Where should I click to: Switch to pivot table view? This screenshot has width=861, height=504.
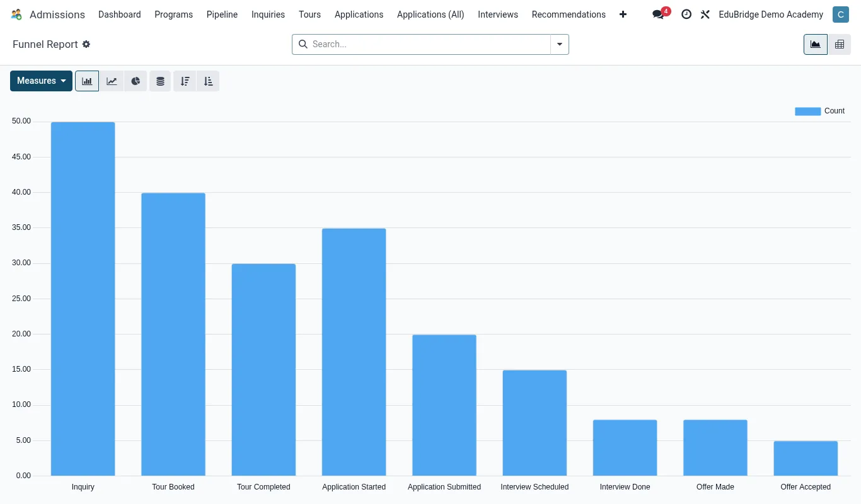tap(840, 44)
